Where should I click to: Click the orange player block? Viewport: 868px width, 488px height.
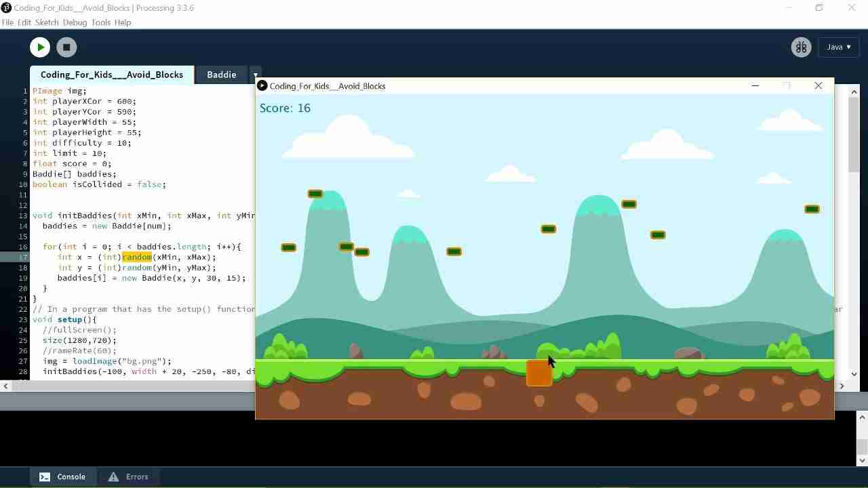pyautogui.click(x=538, y=374)
